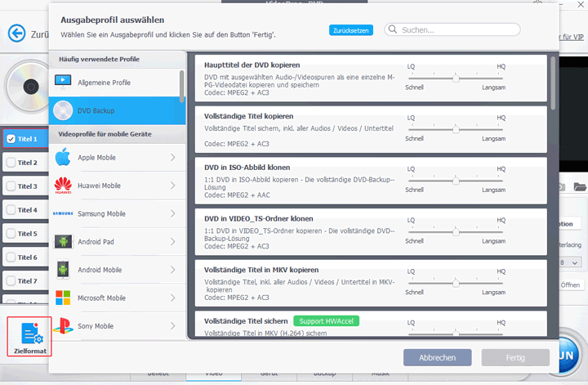Click the DVD Backup disc icon
The width and height of the screenshot is (588, 385).
click(63, 110)
